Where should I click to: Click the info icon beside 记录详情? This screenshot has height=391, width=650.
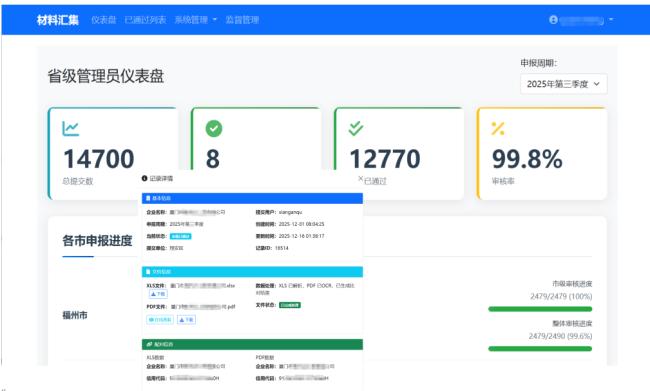[144, 178]
